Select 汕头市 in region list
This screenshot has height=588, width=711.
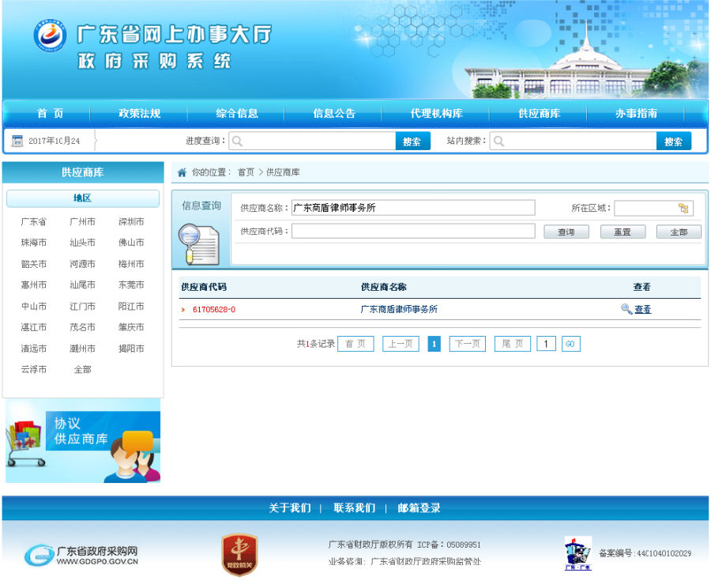click(82, 243)
